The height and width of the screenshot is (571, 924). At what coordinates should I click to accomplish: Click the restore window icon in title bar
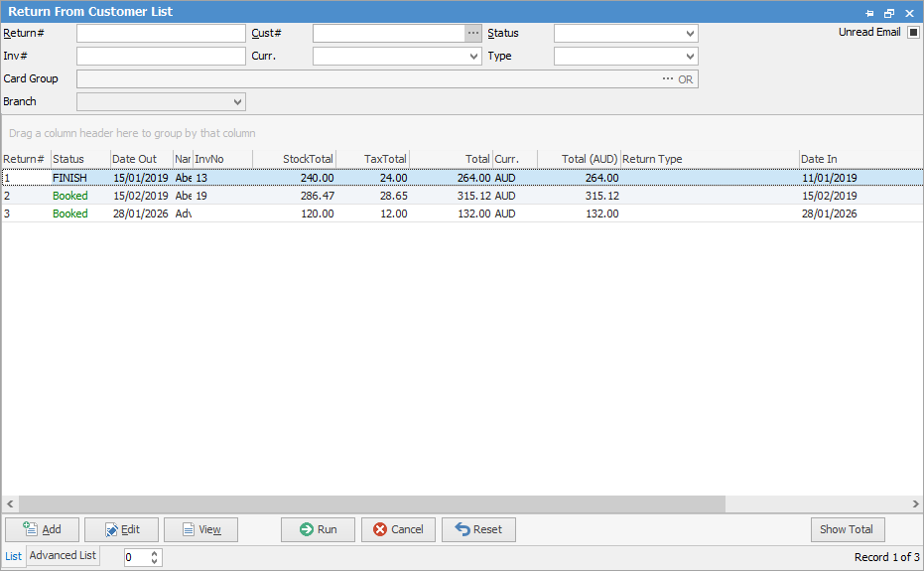(x=889, y=13)
